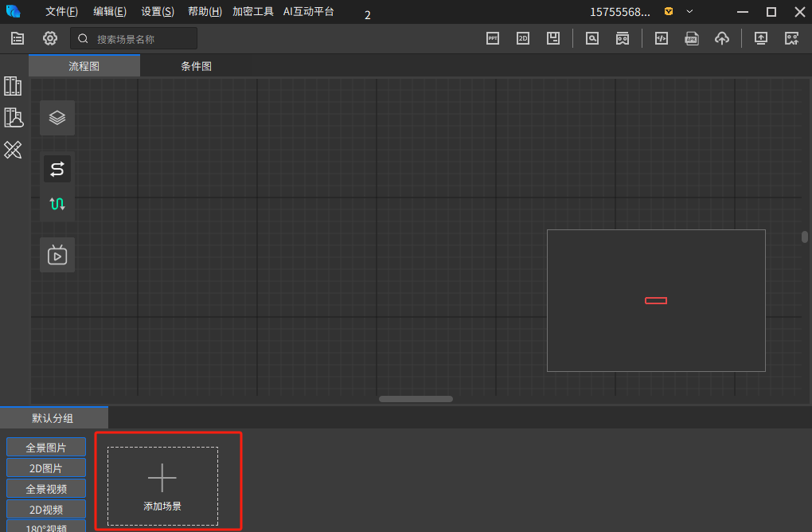Open the TV playback preview icon
The image size is (812, 532).
[x=57, y=255]
